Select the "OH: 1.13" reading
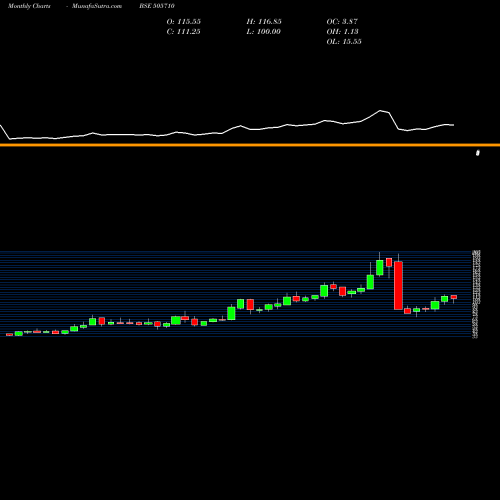 pyautogui.click(x=342, y=32)
